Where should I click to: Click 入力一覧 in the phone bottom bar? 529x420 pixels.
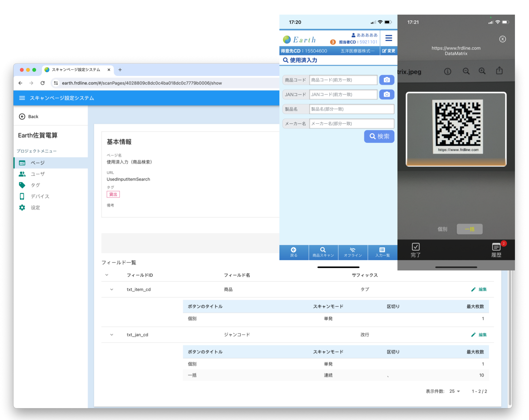point(383,252)
